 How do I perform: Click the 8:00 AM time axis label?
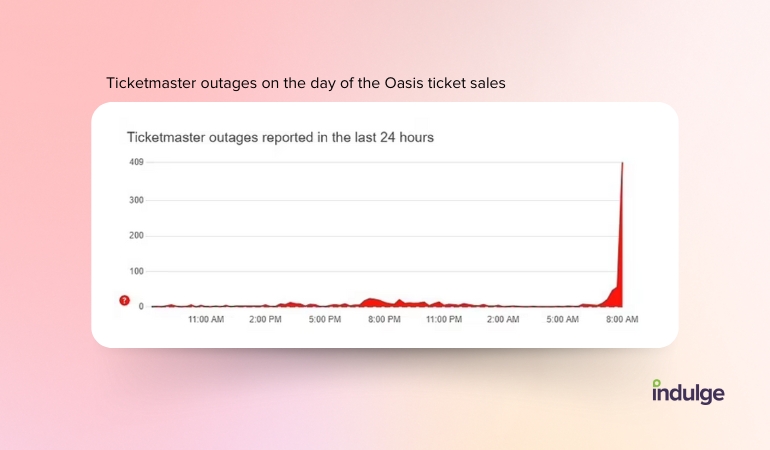(622, 319)
